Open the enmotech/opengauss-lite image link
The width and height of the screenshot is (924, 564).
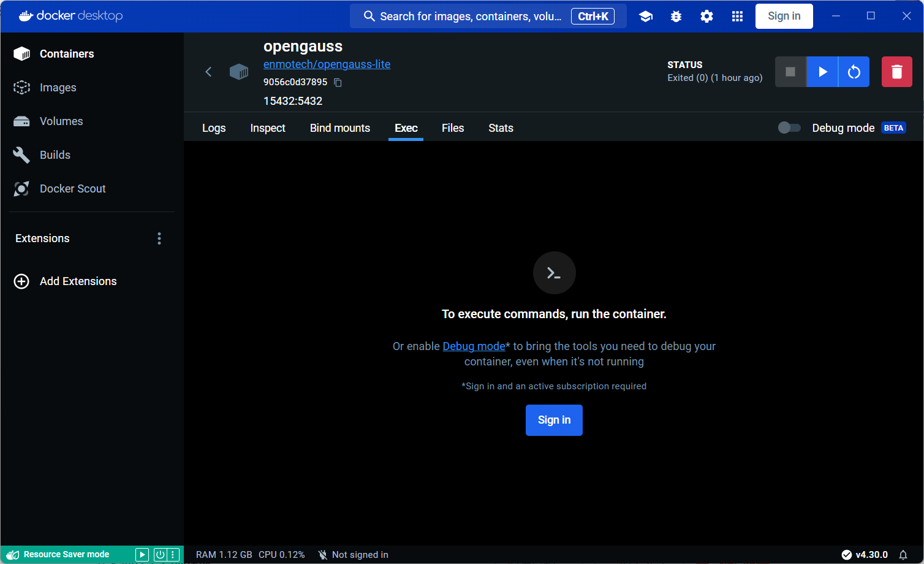coord(327,64)
